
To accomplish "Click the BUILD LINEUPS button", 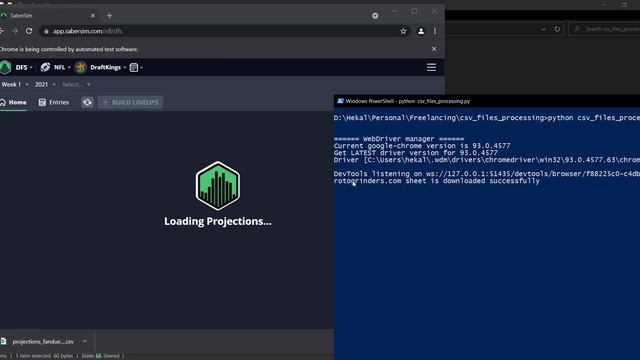I will point(130,102).
